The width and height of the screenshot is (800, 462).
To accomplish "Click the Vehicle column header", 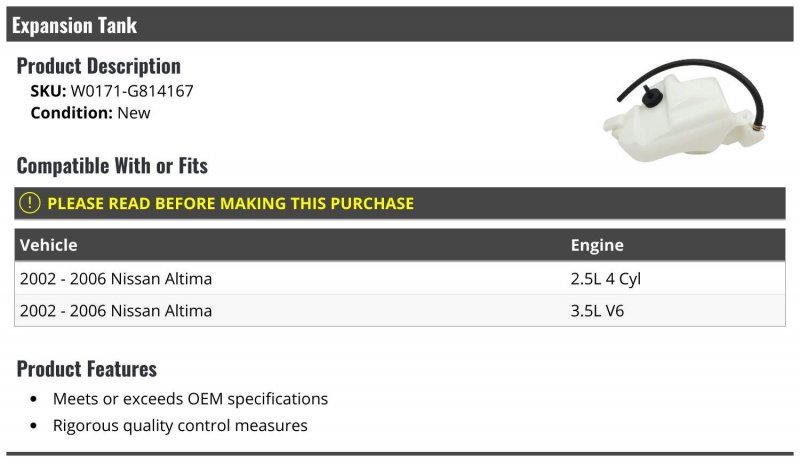I will click(x=48, y=245).
